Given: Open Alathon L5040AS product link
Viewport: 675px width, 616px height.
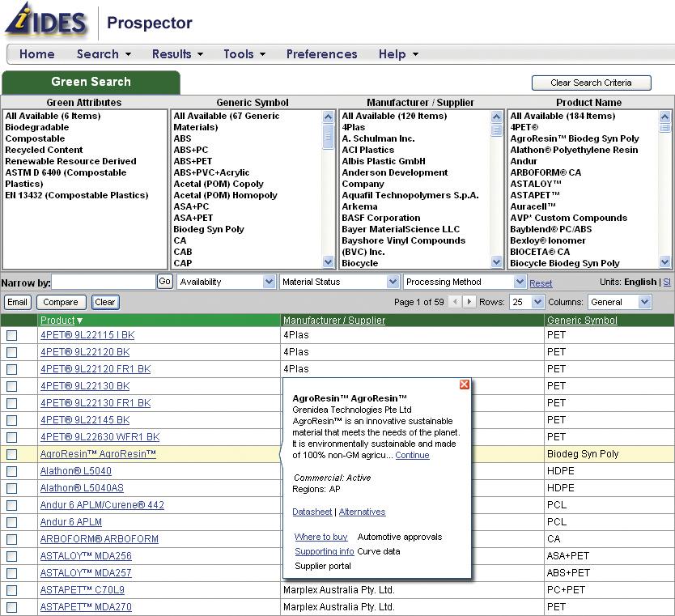Looking at the screenshot, I should (x=82, y=488).
